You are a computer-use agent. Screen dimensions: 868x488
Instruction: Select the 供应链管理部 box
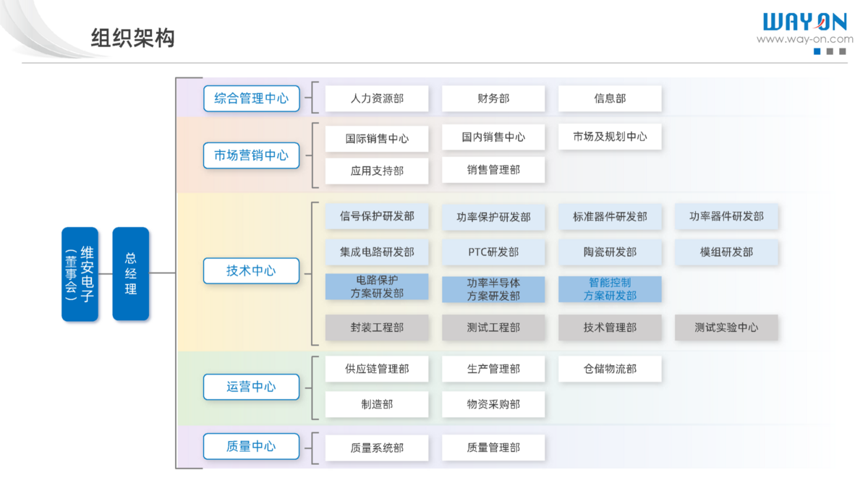pos(377,369)
